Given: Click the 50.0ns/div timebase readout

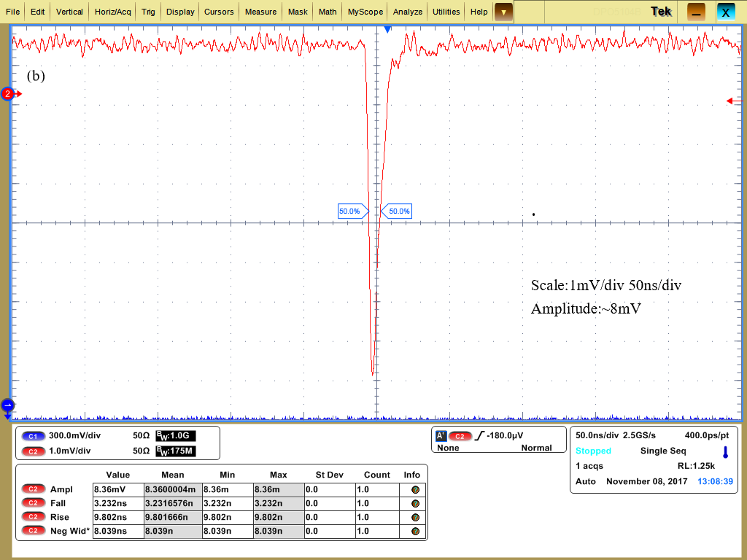Looking at the screenshot, I should (x=597, y=435).
